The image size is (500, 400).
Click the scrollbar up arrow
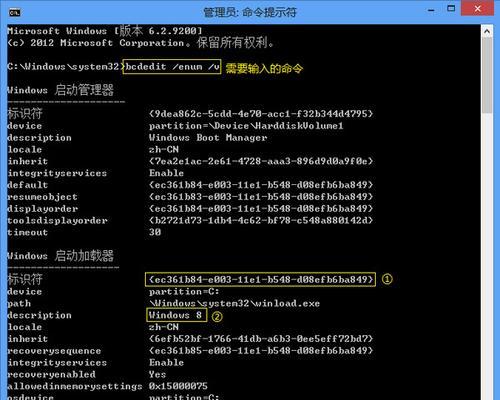487,32
